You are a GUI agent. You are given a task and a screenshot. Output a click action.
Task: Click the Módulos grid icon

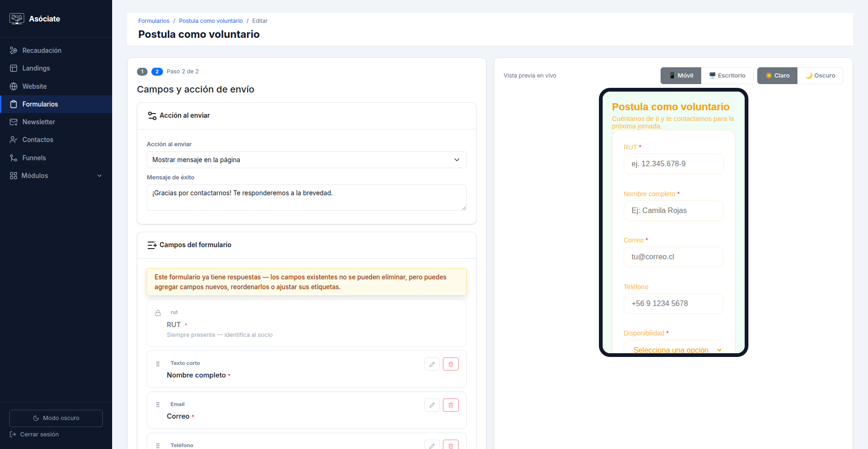click(x=14, y=176)
